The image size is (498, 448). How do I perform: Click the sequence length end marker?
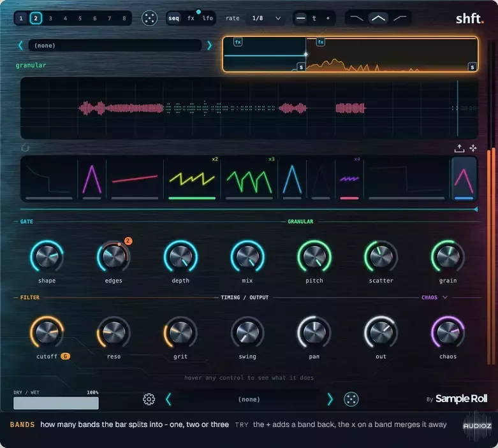[x=476, y=209]
